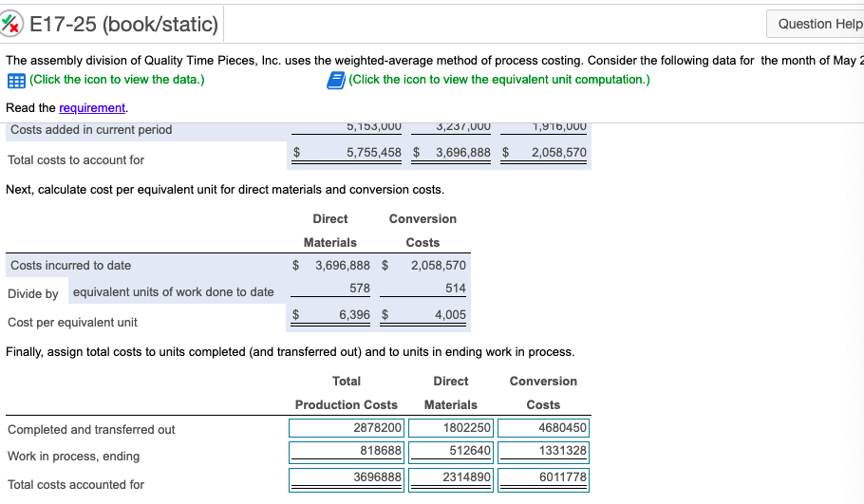Click the 'Total costs to account for' label
The height and width of the screenshot is (504, 864).
pos(76,159)
